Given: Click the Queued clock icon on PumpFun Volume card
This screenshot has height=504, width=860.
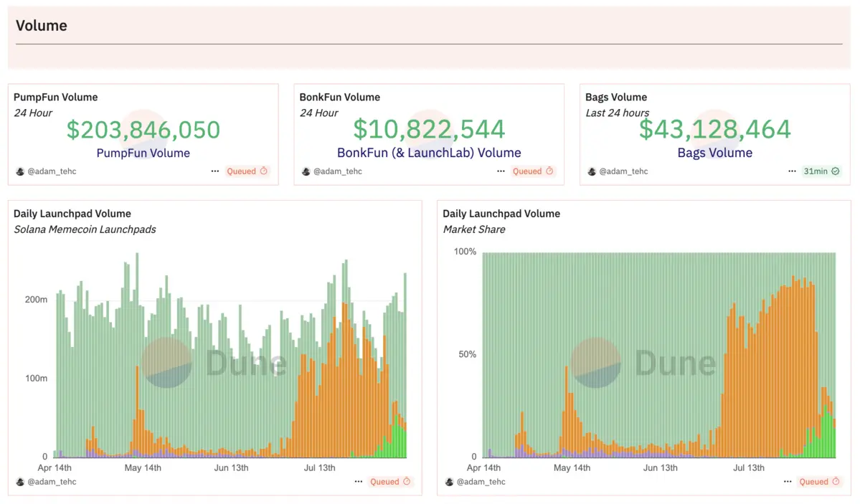Looking at the screenshot, I should [263, 171].
